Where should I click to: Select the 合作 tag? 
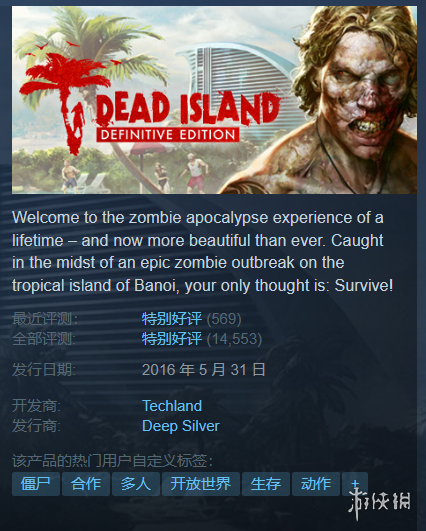tap(86, 484)
